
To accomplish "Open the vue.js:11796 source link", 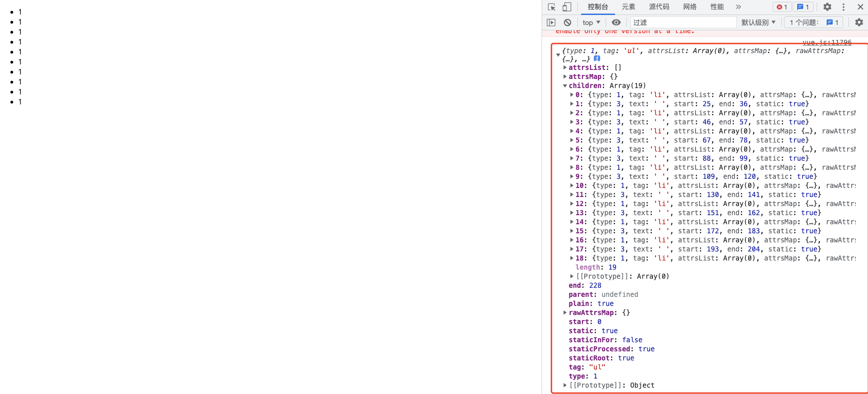I will click(x=827, y=42).
